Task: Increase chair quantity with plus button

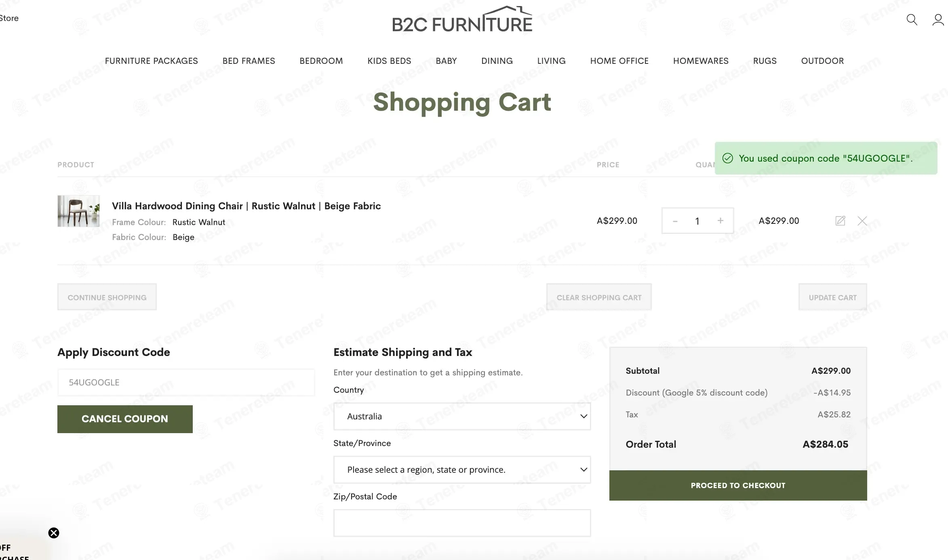Action: coord(720,221)
